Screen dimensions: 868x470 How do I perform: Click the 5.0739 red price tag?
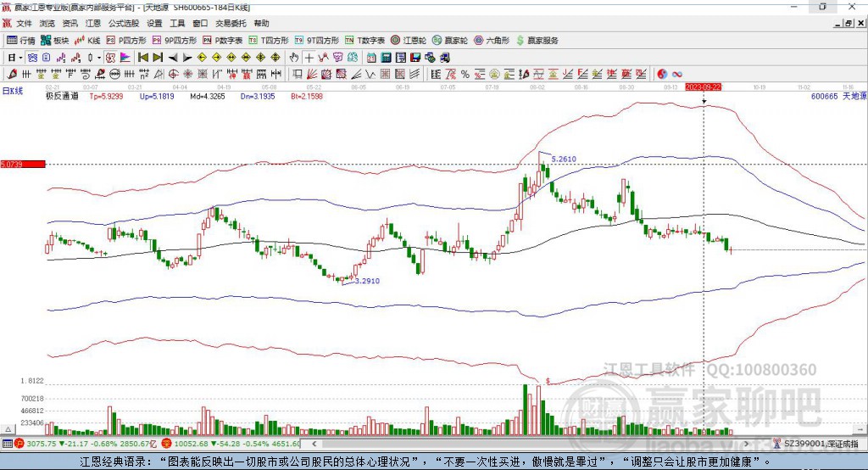[x=23, y=164]
